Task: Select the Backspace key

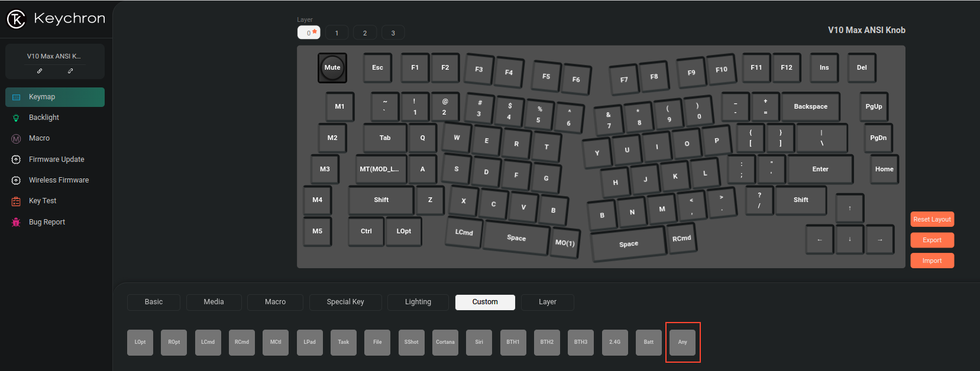Action: [811, 106]
